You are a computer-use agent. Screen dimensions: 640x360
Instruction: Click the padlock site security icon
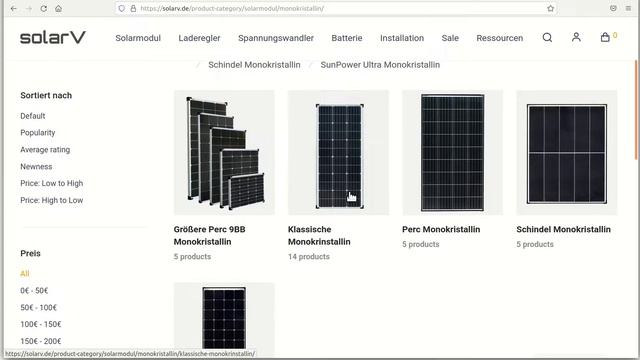point(133,8)
